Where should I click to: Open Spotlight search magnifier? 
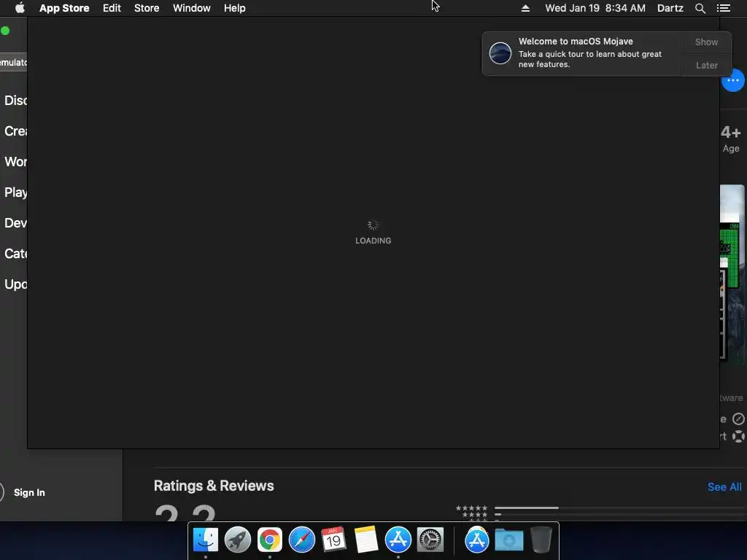click(700, 8)
